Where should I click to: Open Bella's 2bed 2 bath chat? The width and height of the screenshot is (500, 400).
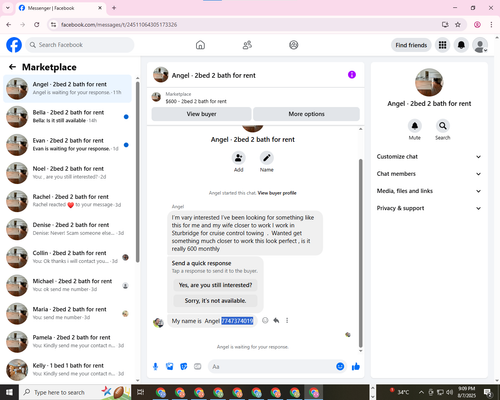point(68,117)
